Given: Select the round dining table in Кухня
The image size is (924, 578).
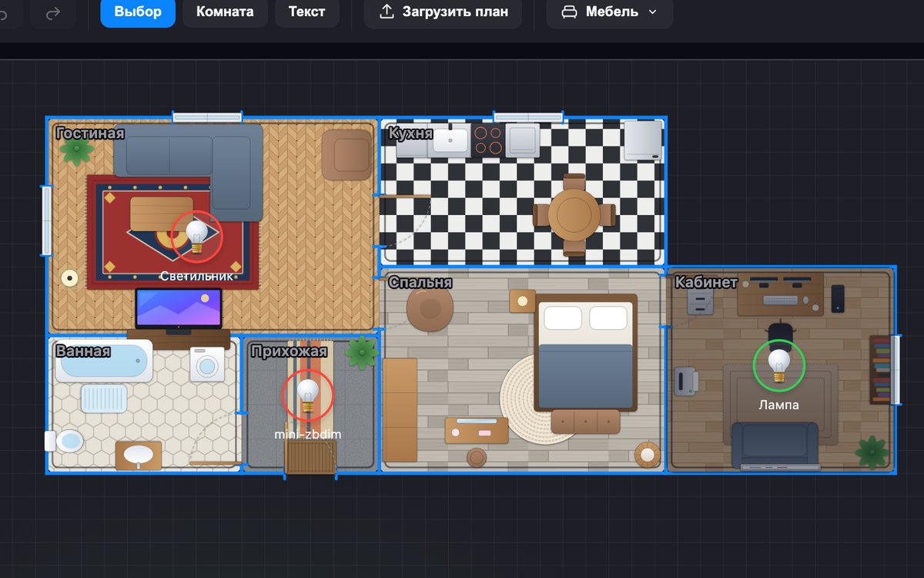Looking at the screenshot, I should click(574, 215).
